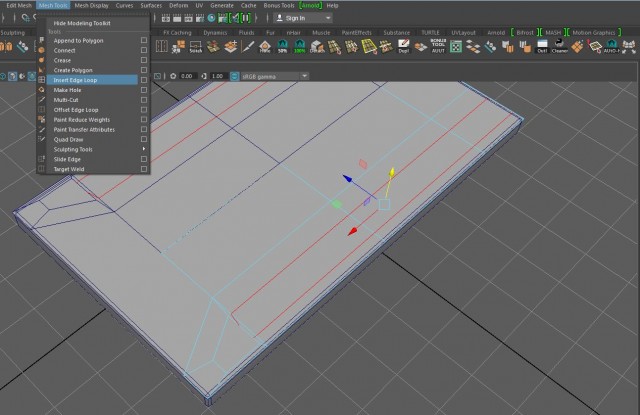
Task: Click the Insert Edge Loop menu icon
Action: pos(42,80)
